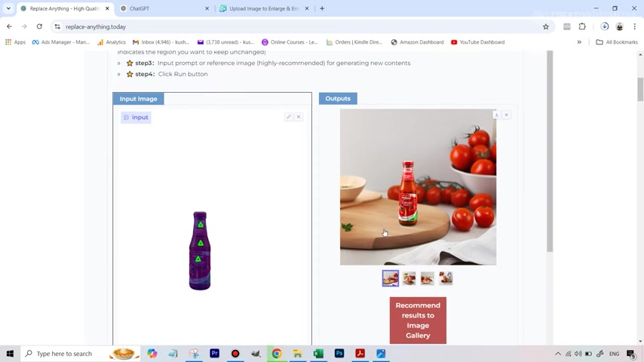The width and height of the screenshot is (644, 362).
Task: Click the browser back arrow
Action: click(x=9, y=26)
